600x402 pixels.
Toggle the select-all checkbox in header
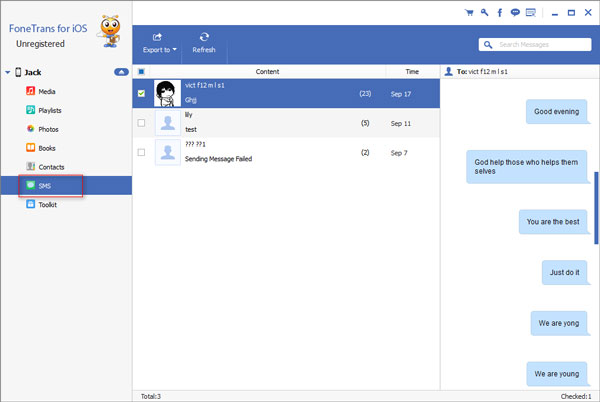point(140,72)
